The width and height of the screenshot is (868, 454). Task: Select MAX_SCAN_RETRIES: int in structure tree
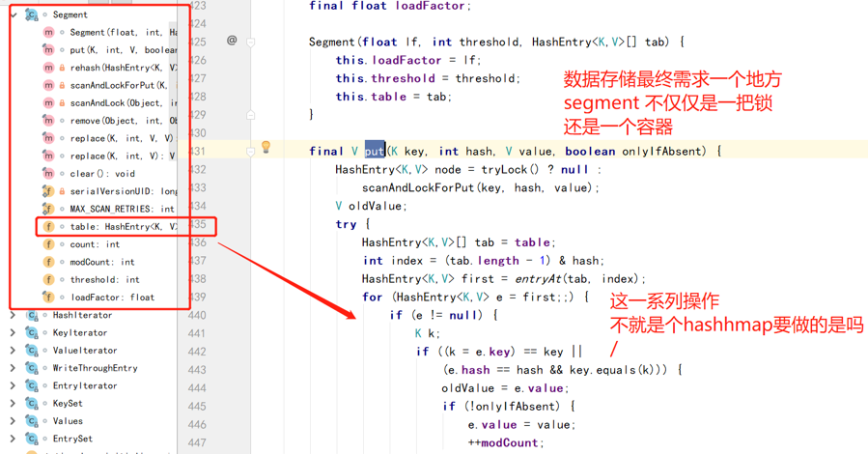(x=122, y=209)
